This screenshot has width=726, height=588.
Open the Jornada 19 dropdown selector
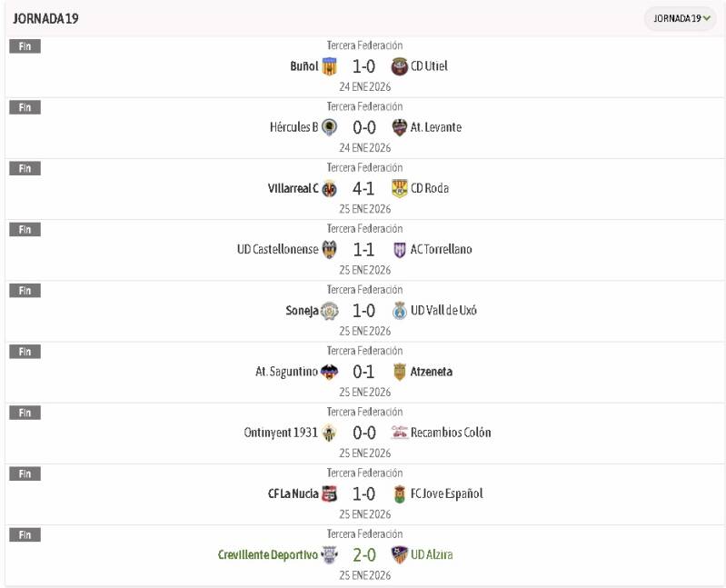click(x=681, y=18)
